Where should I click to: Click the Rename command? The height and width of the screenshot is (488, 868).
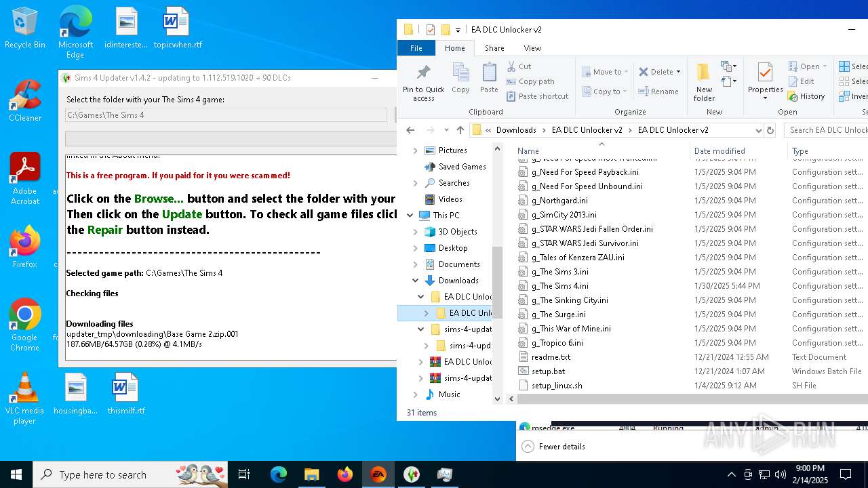coord(658,91)
